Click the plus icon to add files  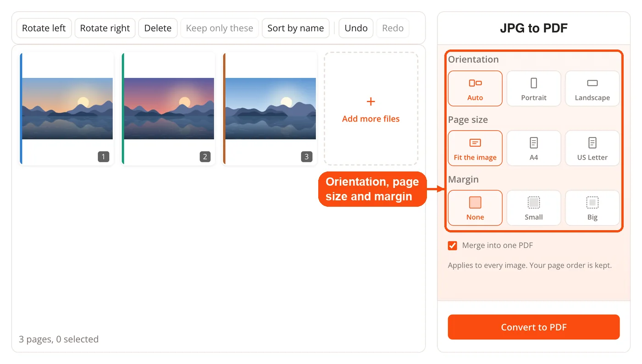point(371,101)
